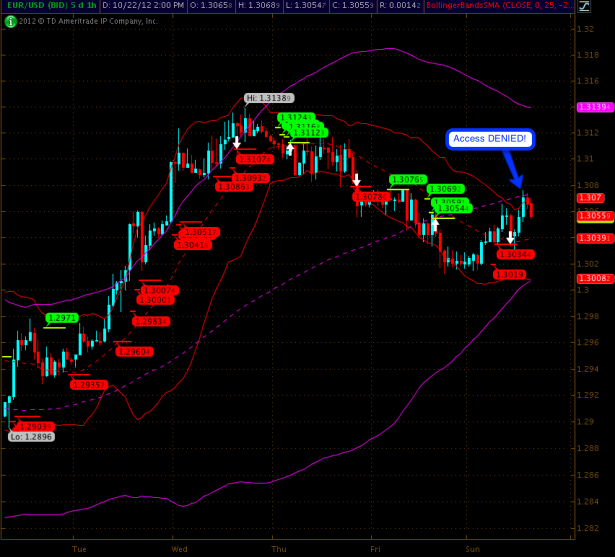
Task: Select the red 1.2960 price bubble
Action: coord(134,351)
